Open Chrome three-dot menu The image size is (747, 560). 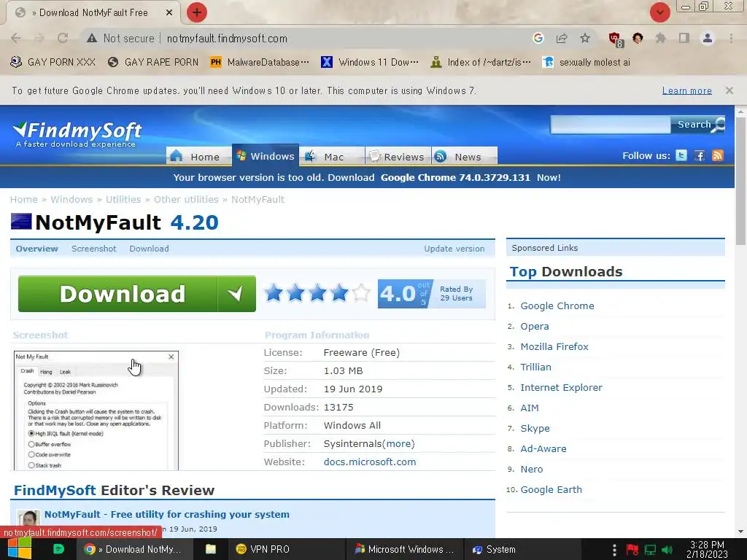coord(731,38)
